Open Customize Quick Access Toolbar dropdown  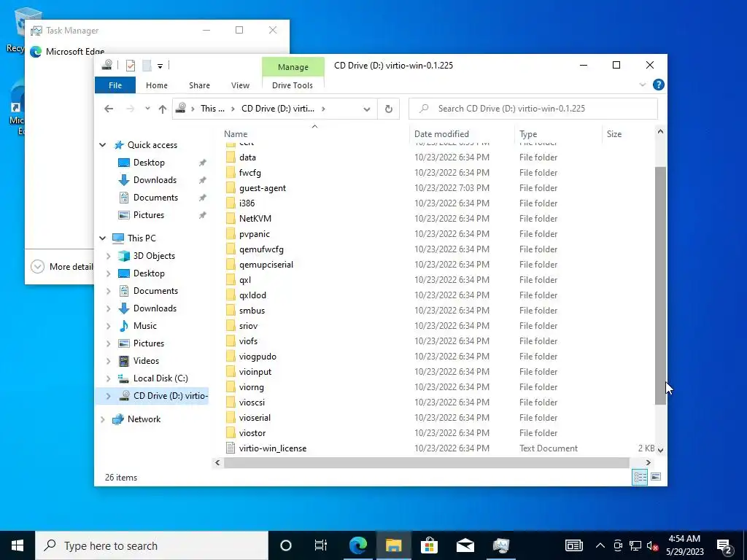click(x=160, y=66)
